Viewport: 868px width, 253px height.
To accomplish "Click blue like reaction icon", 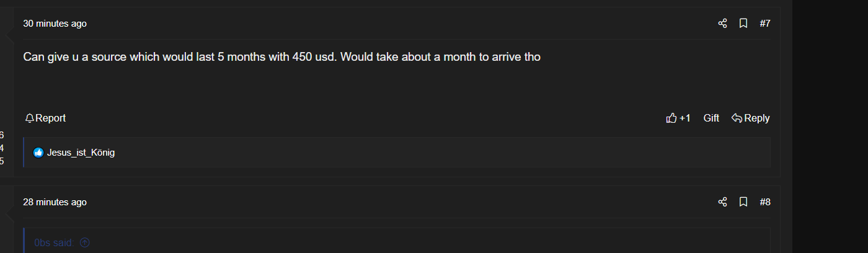I will 38,153.
